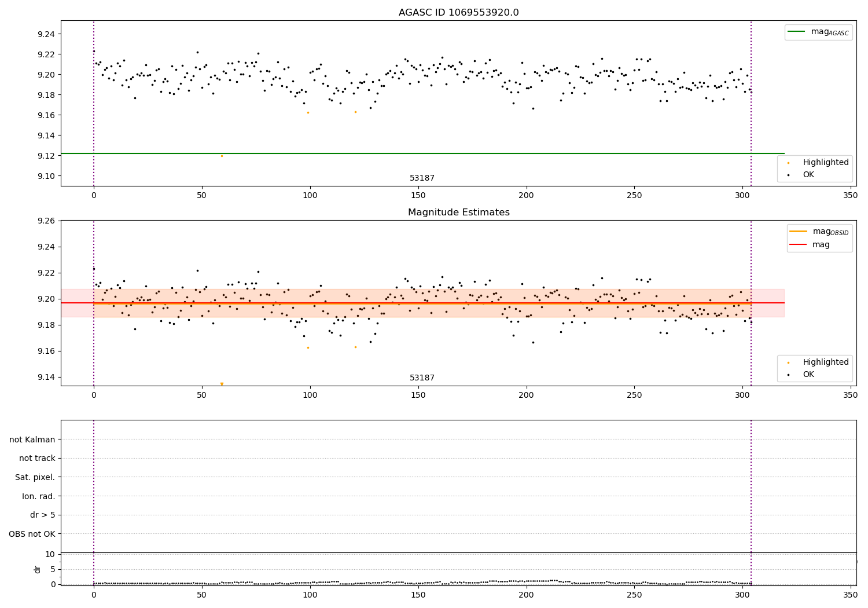Click the 'Ion. rad.' axis label
868x608 pixels.
[39, 496]
